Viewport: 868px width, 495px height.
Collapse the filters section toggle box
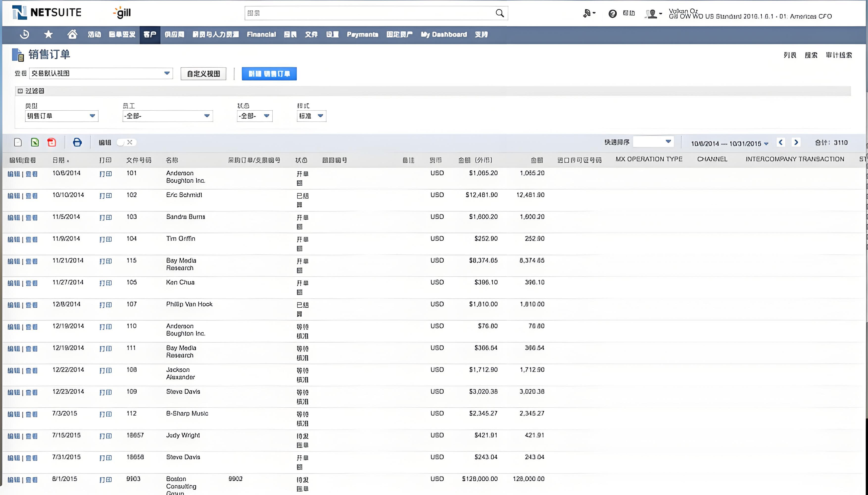(x=20, y=91)
